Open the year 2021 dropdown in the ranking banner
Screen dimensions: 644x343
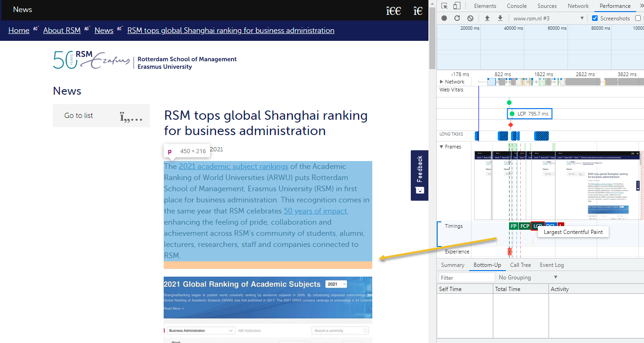point(337,284)
